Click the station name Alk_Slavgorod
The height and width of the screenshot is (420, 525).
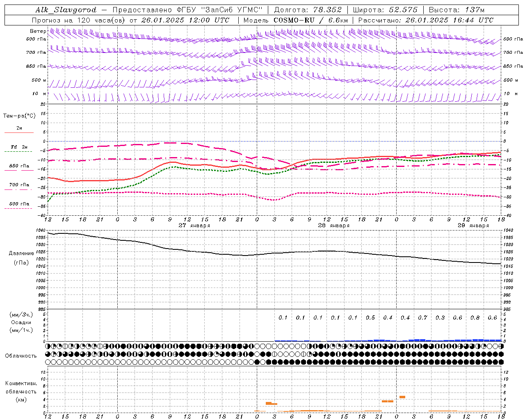click(66, 9)
